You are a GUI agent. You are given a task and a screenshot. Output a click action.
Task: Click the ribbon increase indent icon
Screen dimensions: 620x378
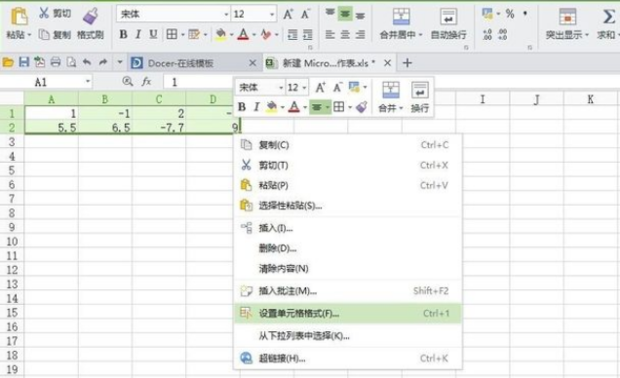click(x=307, y=34)
